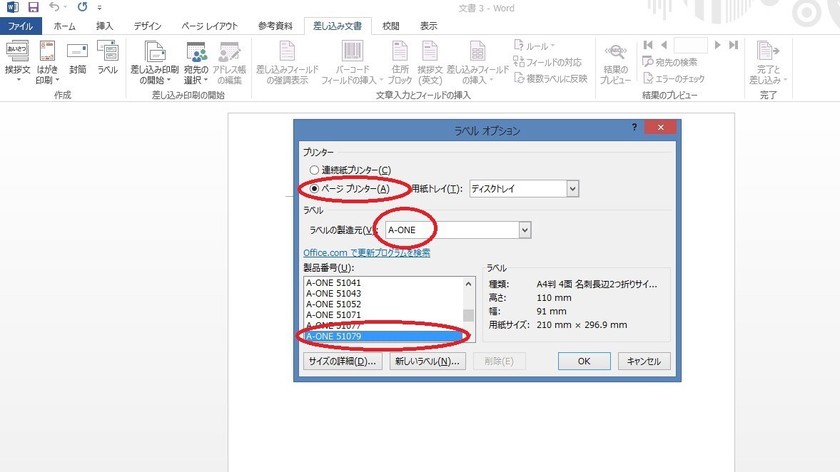Select A-ONE 51071 in product list

[382, 314]
